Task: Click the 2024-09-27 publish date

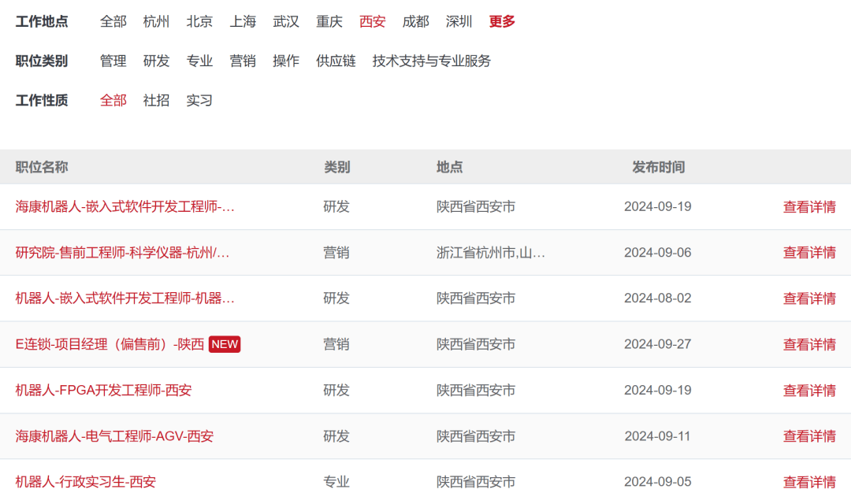Action: tap(658, 344)
